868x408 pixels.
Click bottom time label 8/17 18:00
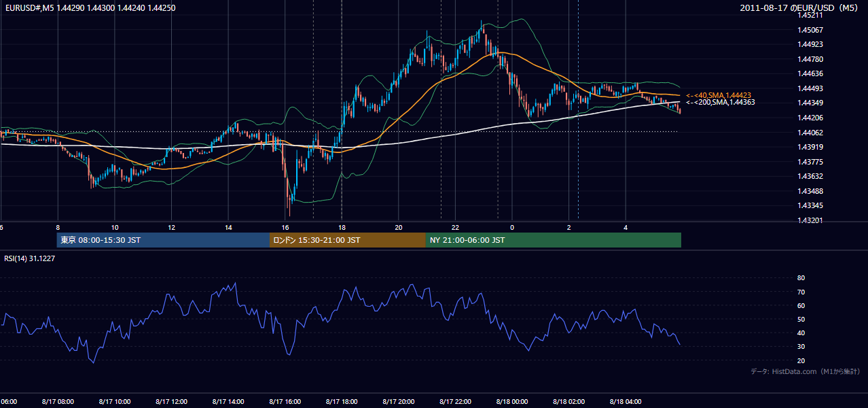click(342, 401)
